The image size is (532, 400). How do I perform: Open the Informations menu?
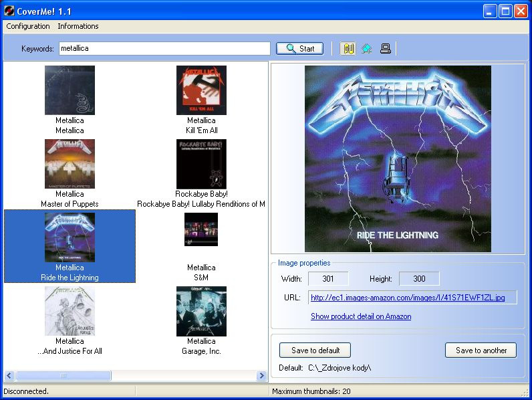coord(78,26)
